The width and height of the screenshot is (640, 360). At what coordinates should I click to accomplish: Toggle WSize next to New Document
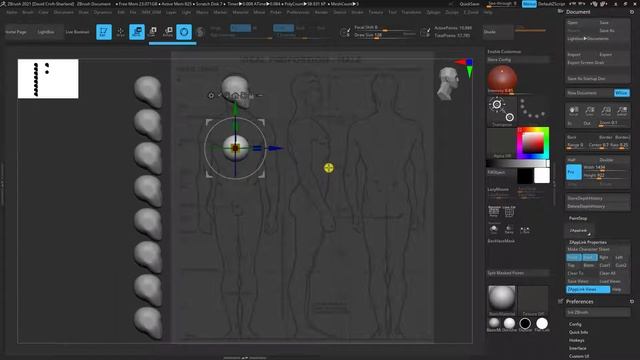622,93
